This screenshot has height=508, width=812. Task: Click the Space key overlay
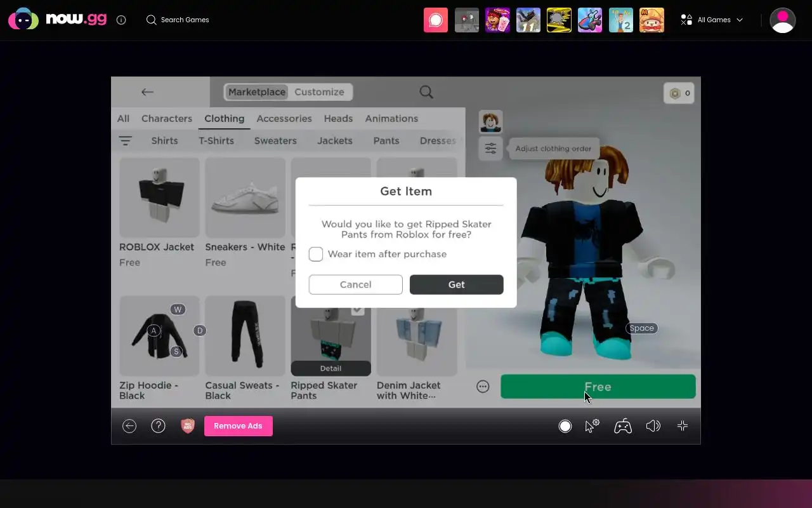pos(641,328)
